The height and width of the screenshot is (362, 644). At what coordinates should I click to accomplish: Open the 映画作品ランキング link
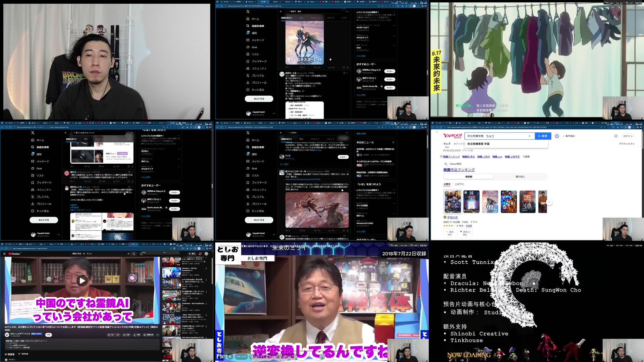(459, 170)
